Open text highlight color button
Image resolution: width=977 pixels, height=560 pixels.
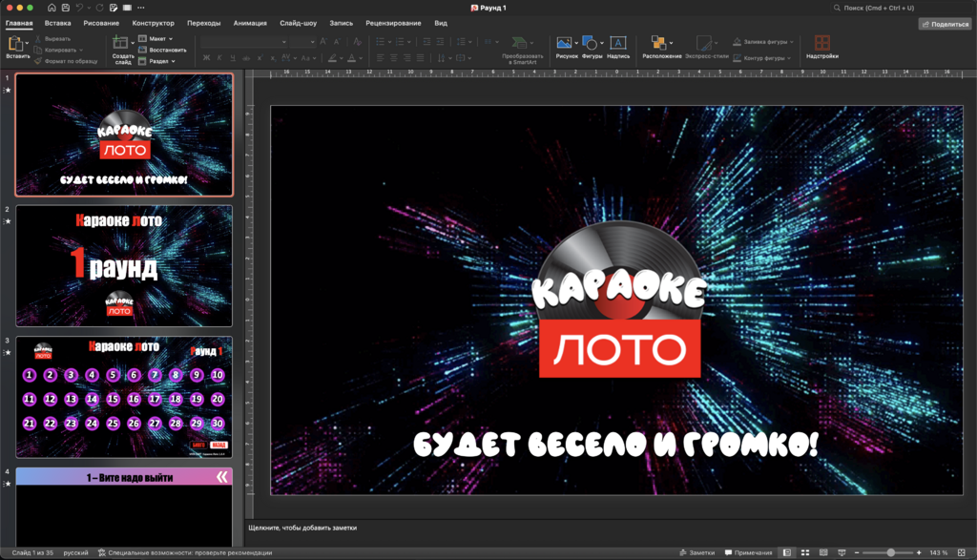(333, 58)
